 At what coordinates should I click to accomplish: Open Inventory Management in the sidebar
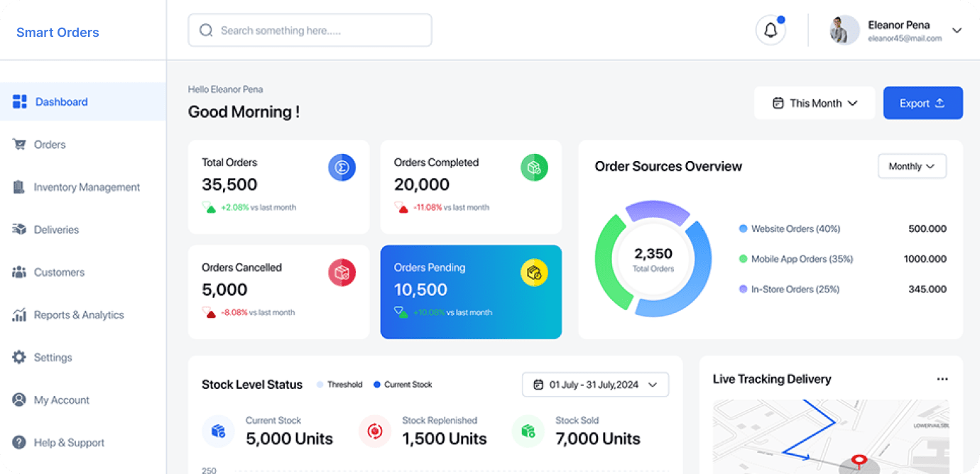pos(87,187)
